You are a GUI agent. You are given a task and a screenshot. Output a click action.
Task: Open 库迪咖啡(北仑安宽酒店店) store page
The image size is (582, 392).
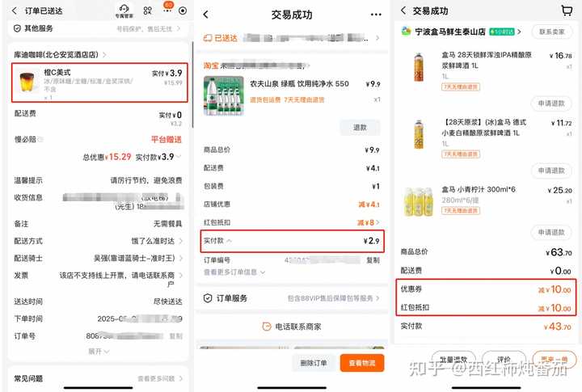(x=60, y=55)
